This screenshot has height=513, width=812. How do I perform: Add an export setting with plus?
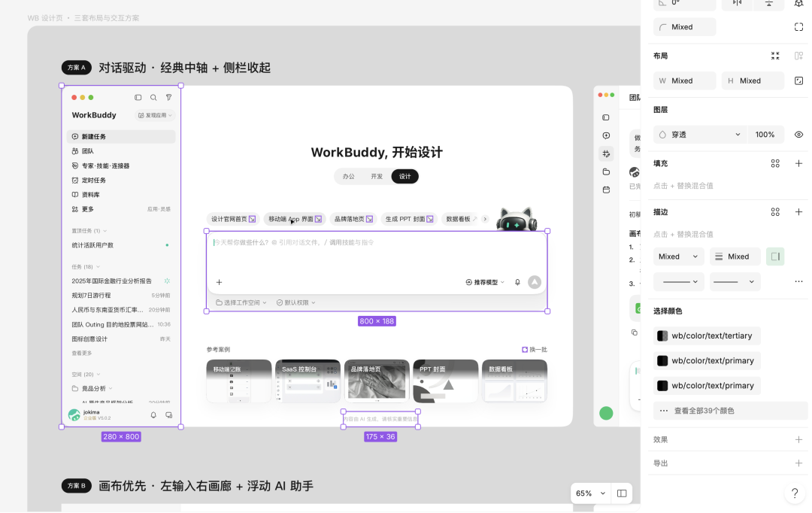pos(798,463)
